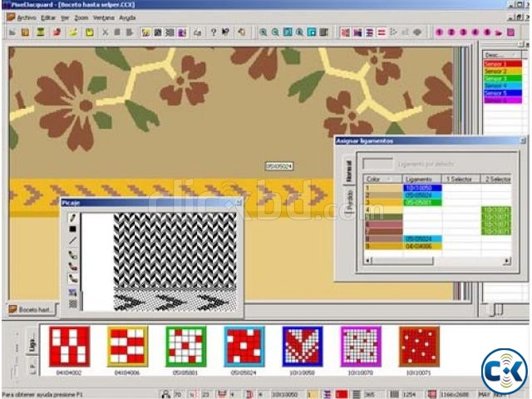Select the filled square tool in Picaje
532x399 pixels.
tap(73, 229)
